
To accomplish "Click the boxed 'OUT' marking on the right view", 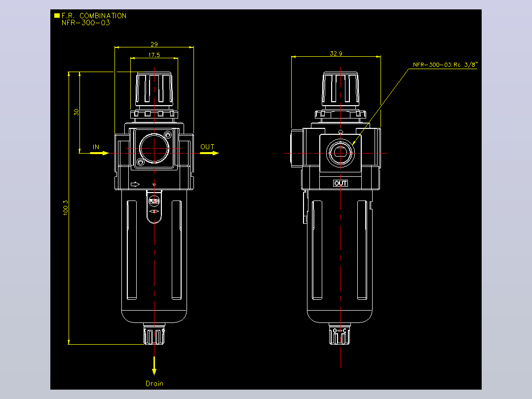I will 341,183.
